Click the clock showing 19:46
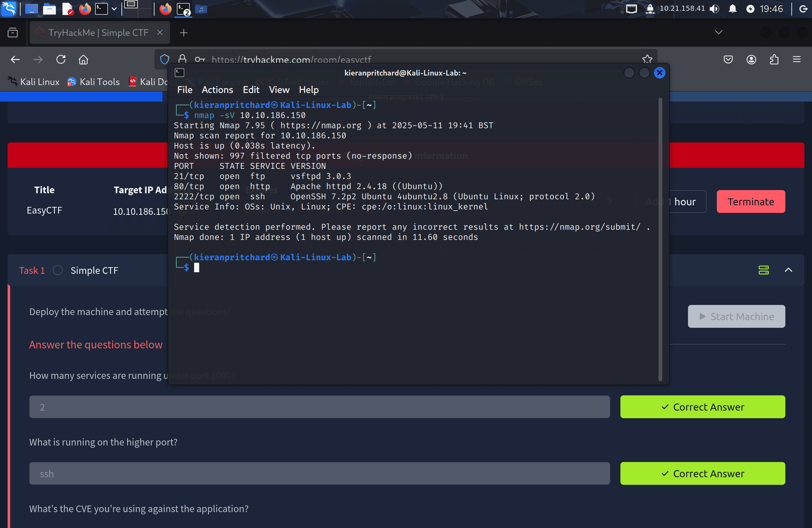This screenshot has height=528, width=812. pos(771,9)
